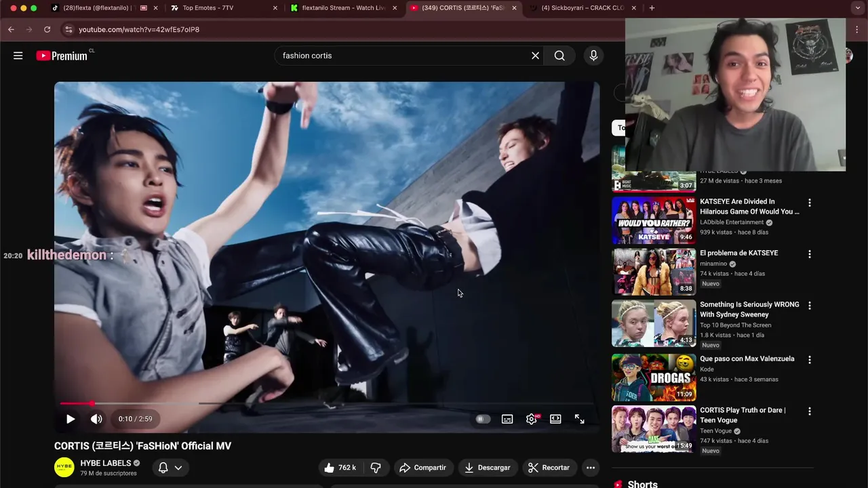Dislike the video
Viewport: 868px width, 488px height.
[x=376, y=468]
